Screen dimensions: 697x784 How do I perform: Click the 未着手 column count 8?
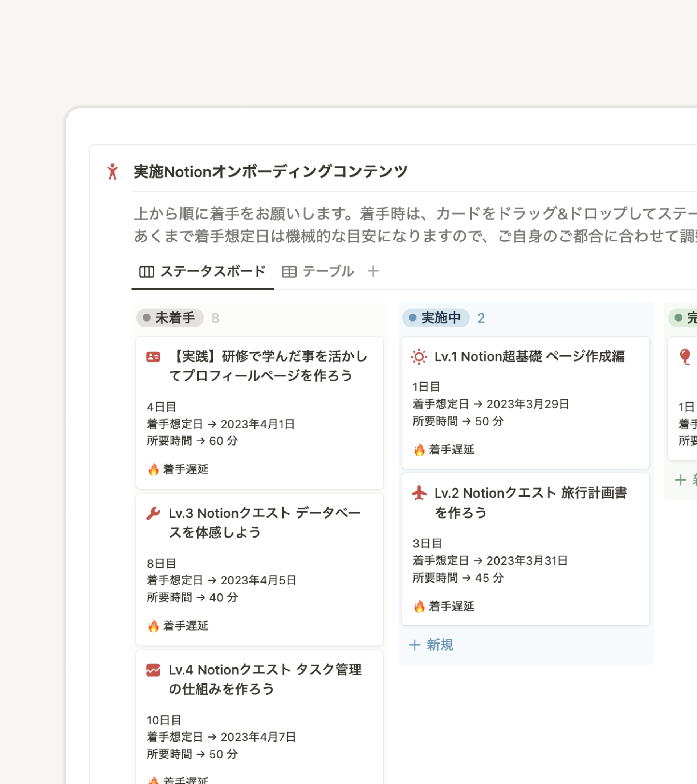point(215,318)
